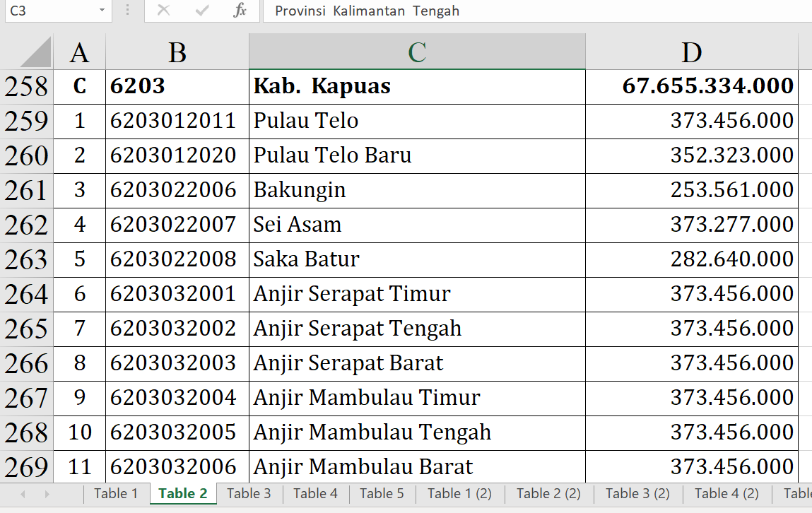
Task: Click the Cancel X icon in formula bar
Action: [163, 11]
